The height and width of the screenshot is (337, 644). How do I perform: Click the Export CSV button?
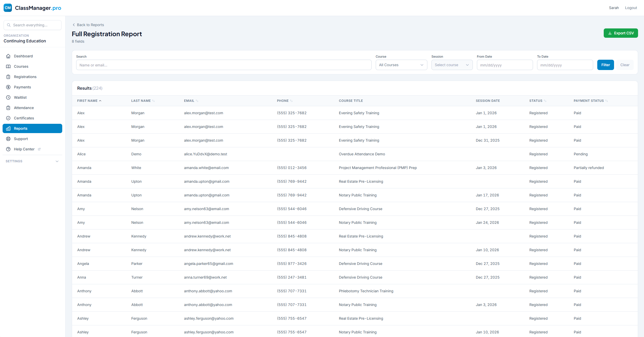tap(621, 33)
